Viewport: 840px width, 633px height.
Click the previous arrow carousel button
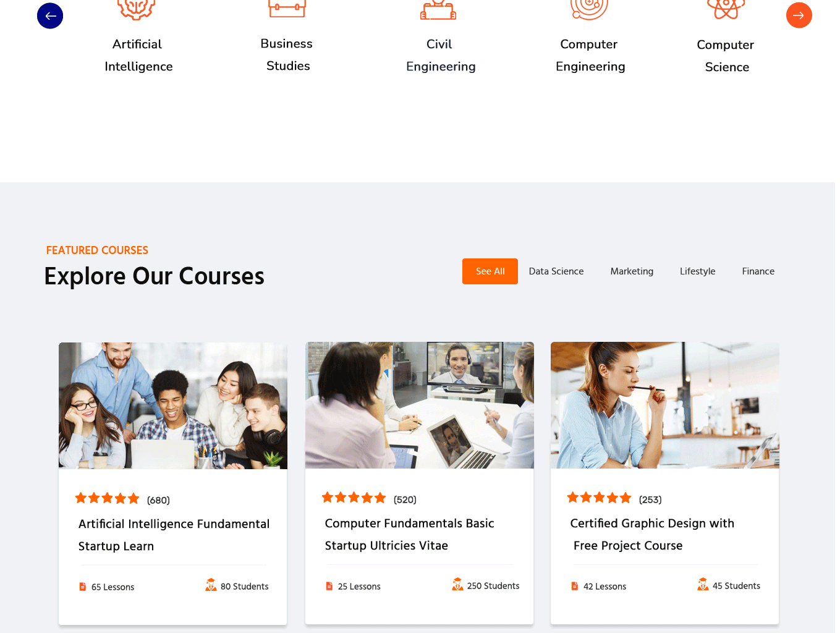click(x=50, y=15)
